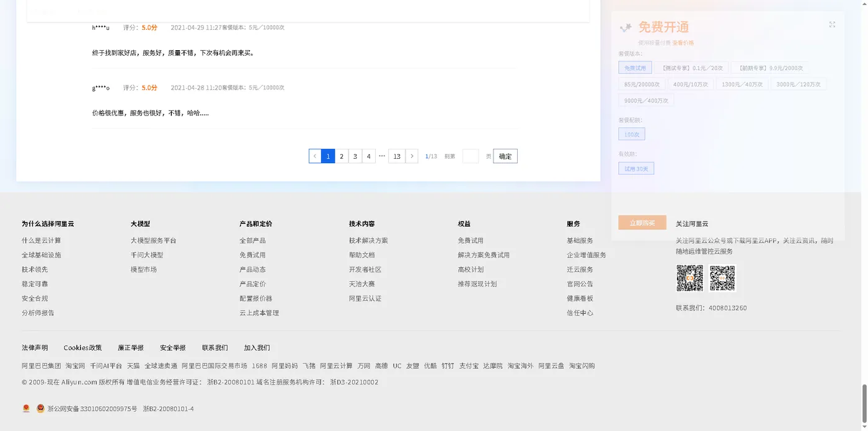Open 迁云服务 link
The image size is (868, 431).
[x=580, y=270]
